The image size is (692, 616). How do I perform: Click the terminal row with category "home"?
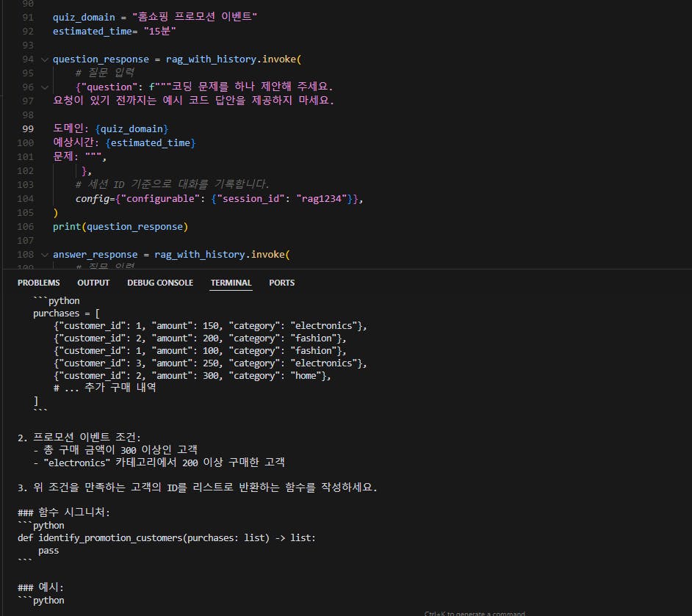(x=192, y=376)
